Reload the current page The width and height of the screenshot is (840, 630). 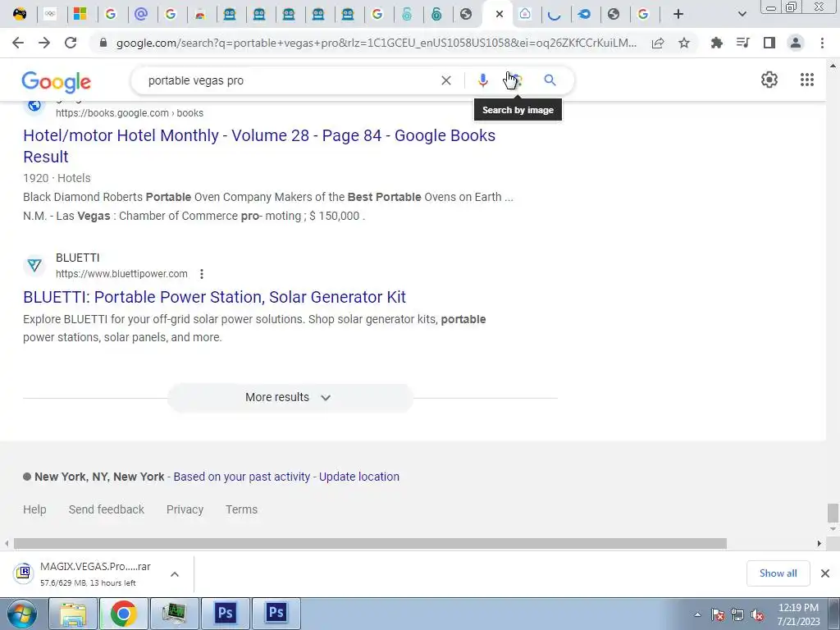(x=71, y=43)
